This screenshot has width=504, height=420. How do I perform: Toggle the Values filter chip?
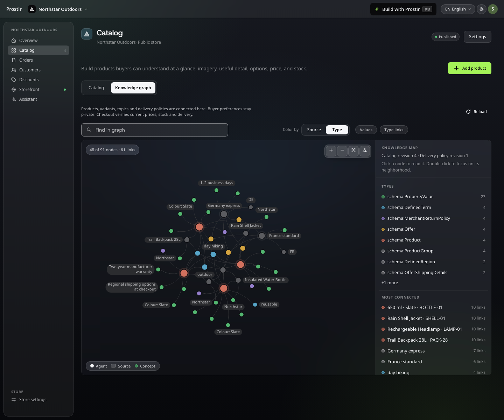click(366, 130)
